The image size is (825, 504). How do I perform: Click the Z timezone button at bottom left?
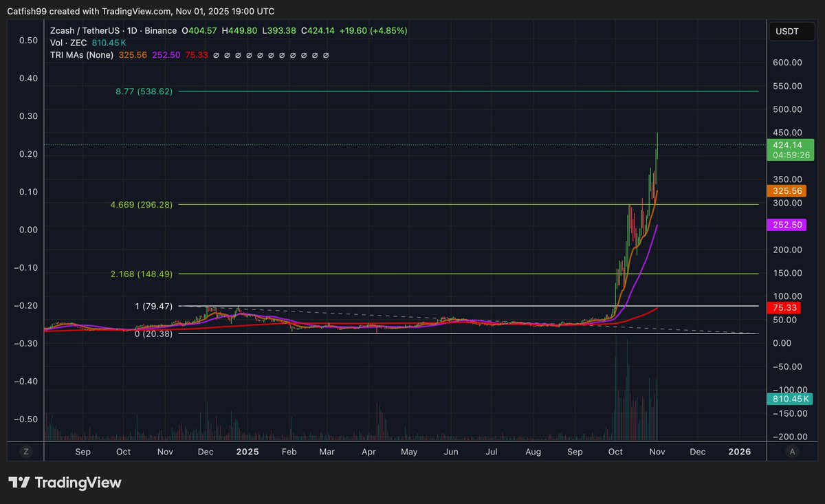tap(26, 452)
